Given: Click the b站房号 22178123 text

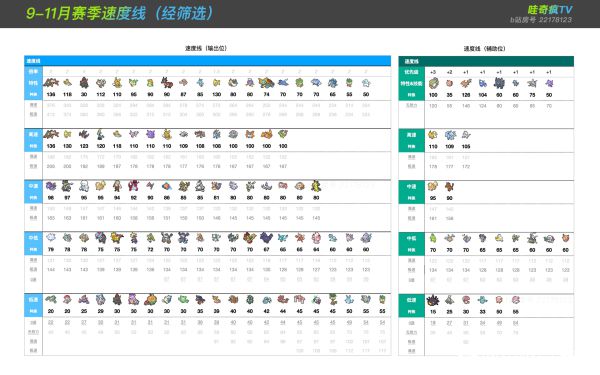Looking at the screenshot, I should (x=541, y=20).
